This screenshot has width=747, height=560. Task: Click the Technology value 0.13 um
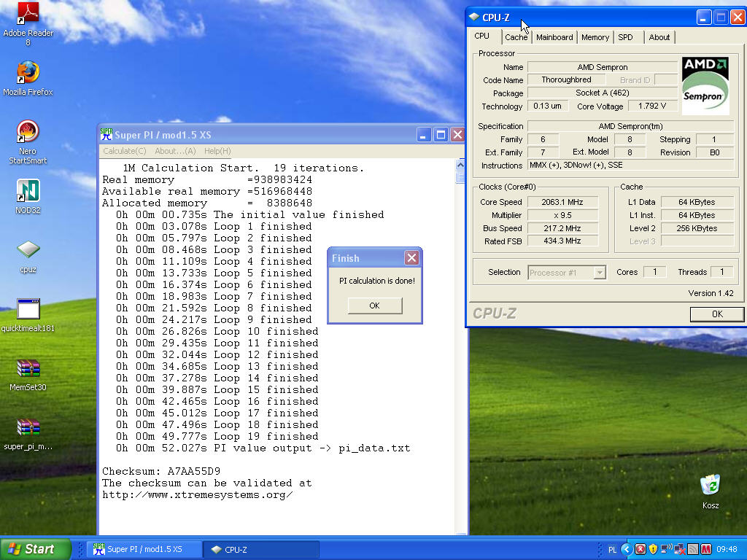pyautogui.click(x=547, y=106)
